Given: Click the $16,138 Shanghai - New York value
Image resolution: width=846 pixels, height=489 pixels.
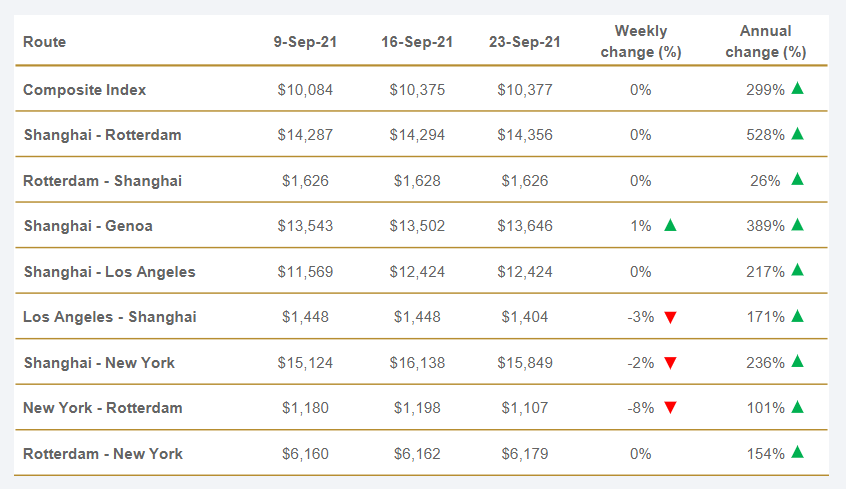Looking at the screenshot, I should (417, 362).
